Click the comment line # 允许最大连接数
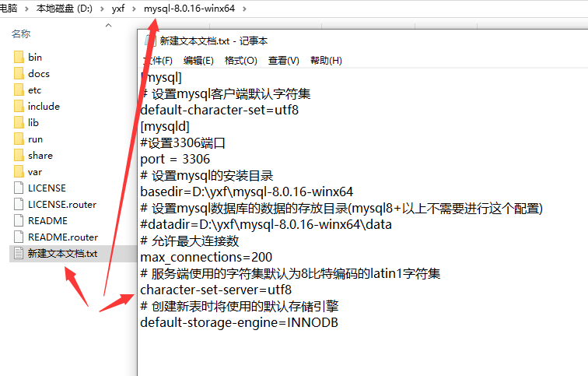 189,241
